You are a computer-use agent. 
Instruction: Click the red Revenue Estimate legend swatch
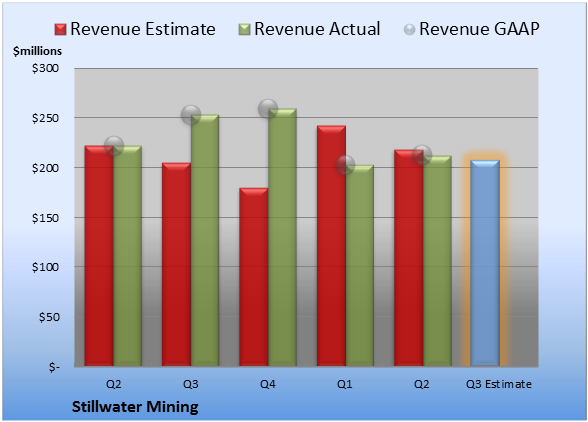click(x=60, y=30)
